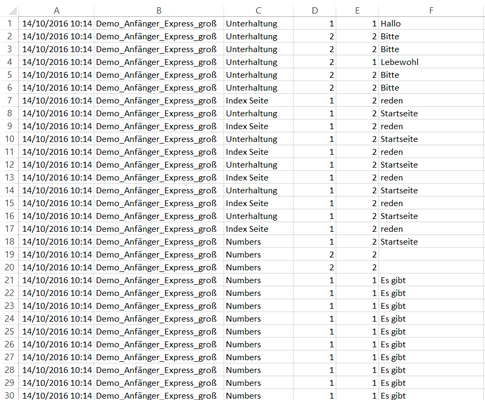485x400 pixels.
Task: Select row 19 header
Action: coord(9,255)
